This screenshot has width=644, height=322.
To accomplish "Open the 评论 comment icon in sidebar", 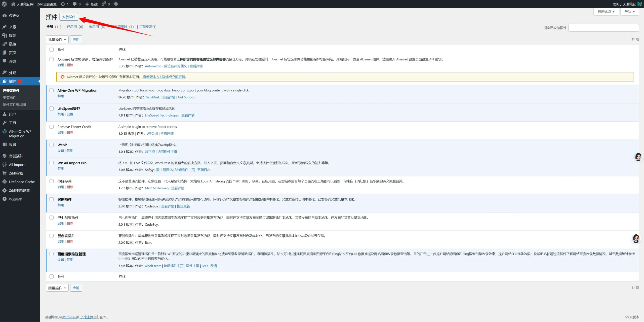I will click(x=5, y=61).
